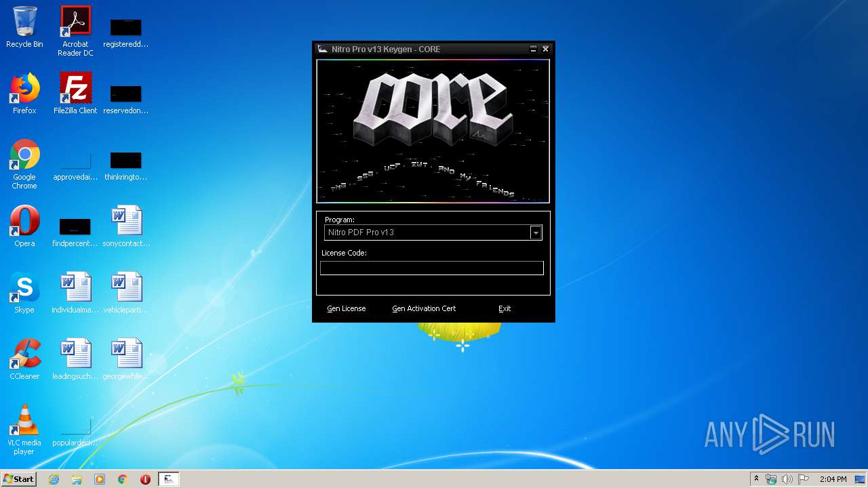Open the Firefox desktop shortcut
Screen dimensions: 868x488
[24, 94]
